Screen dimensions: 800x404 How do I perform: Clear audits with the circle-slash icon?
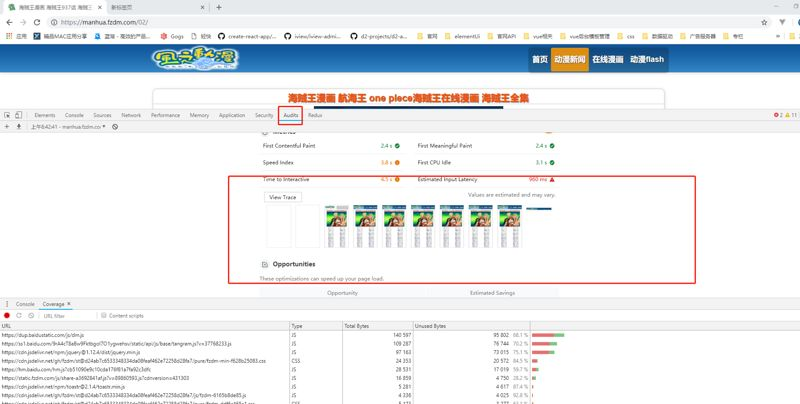(115, 127)
